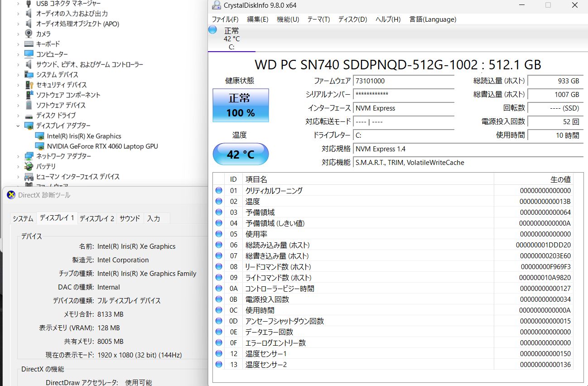Click the 表示メモリ (VRAM) 128 MB value
588x386 pixels.
(109, 328)
